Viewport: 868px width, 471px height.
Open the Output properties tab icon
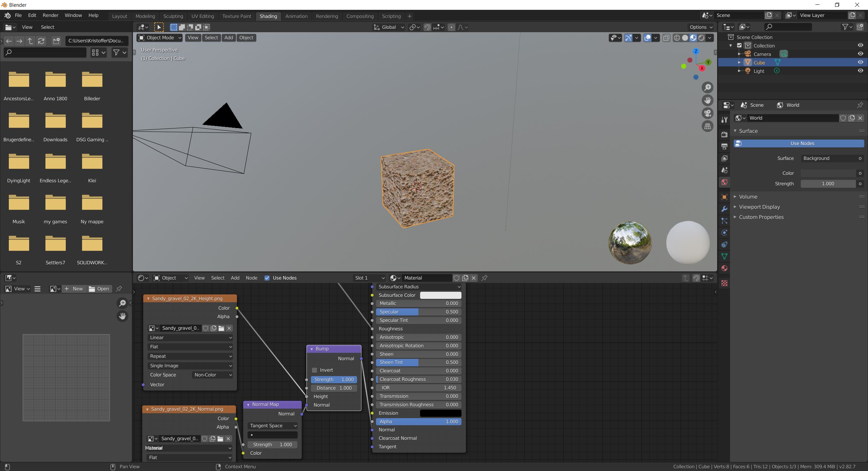(724, 146)
